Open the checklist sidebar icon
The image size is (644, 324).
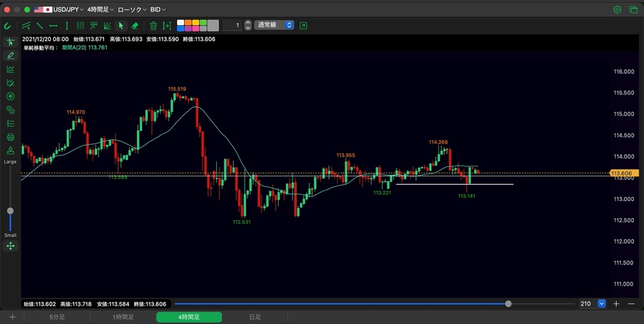click(x=10, y=124)
